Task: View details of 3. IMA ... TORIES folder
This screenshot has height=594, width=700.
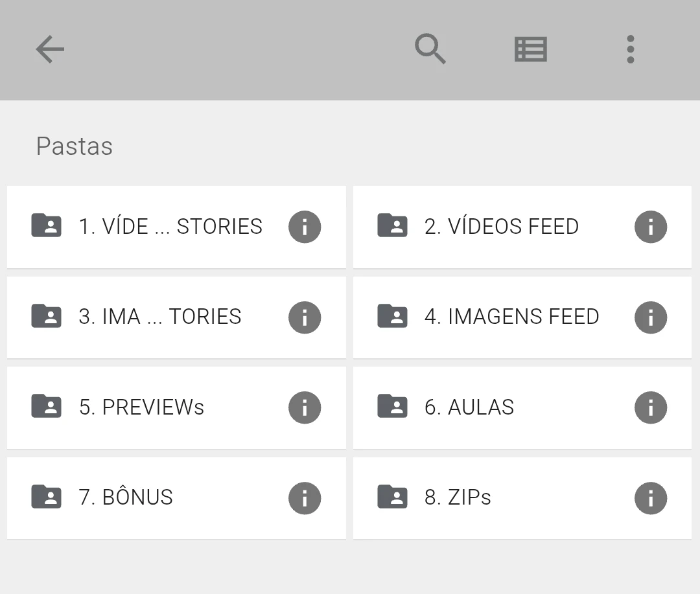Action: (305, 317)
